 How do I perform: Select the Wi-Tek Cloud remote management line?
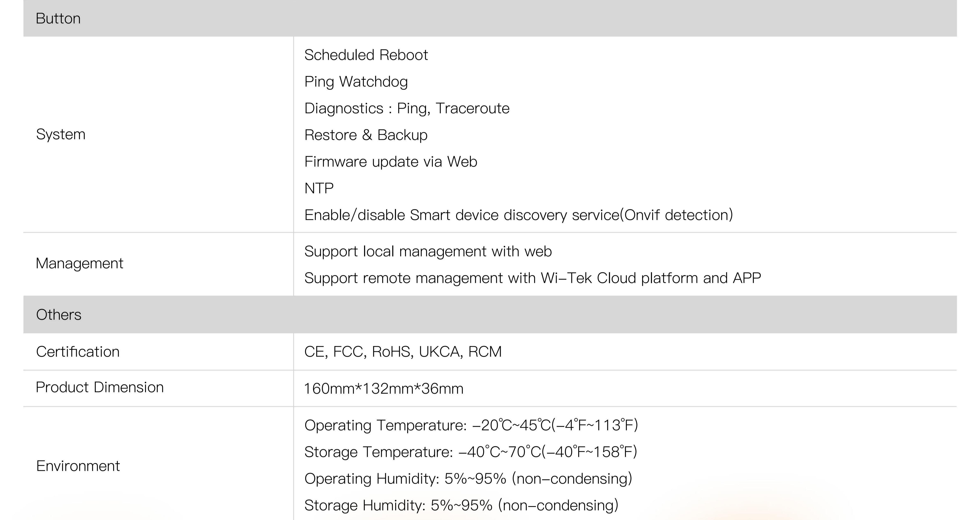pos(533,278)
